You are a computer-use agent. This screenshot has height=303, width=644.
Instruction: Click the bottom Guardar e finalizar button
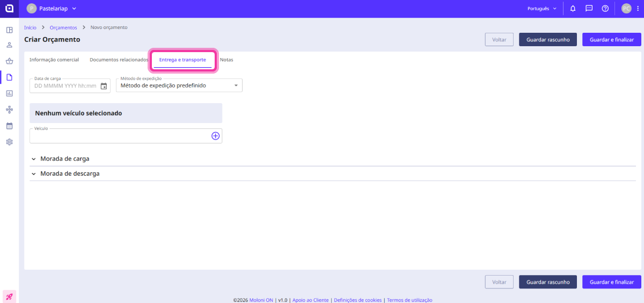coord(611,282)
